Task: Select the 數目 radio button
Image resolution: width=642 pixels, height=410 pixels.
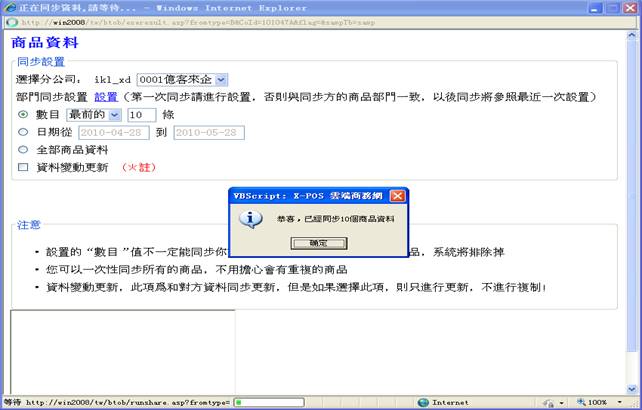Action: [x=23, y=115]
